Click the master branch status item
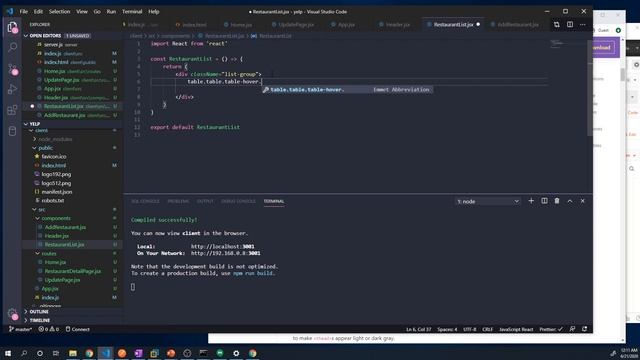 [x=20, y=329]
